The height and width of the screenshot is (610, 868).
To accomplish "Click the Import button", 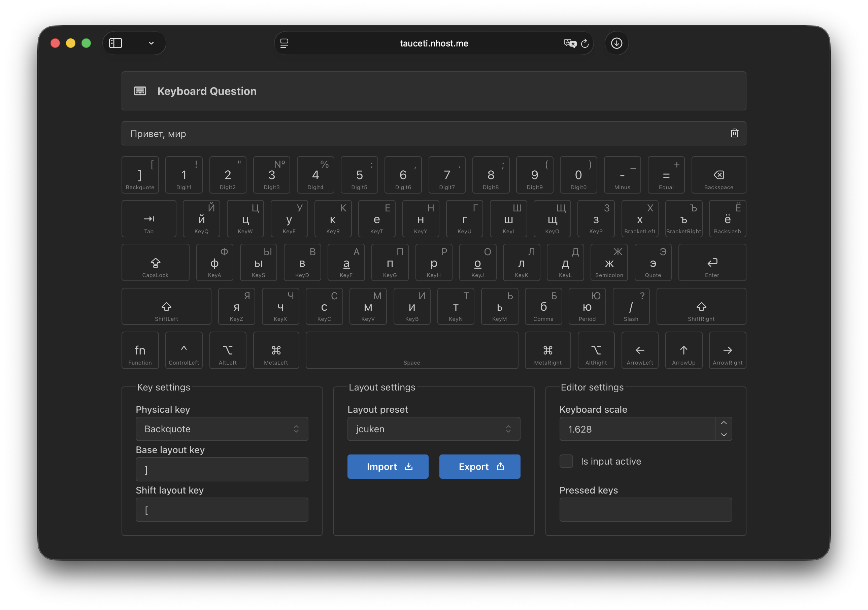I will point(388,466).
